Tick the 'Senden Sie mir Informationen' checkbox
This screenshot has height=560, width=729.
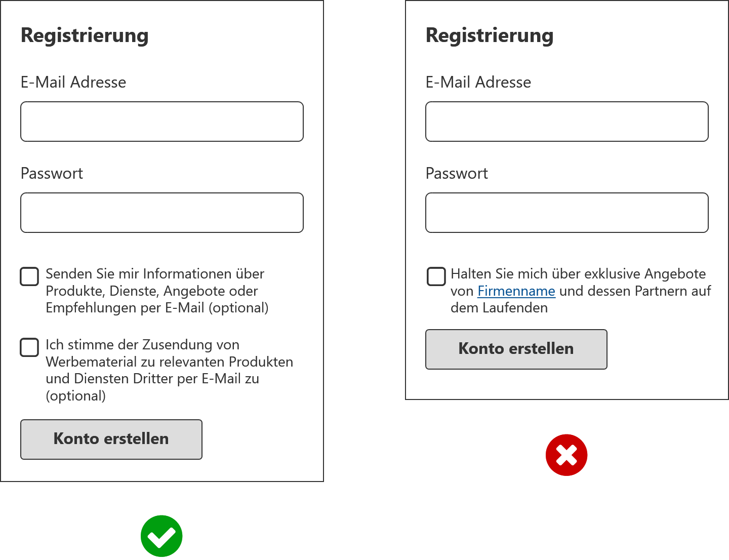(x=29, y=276)
